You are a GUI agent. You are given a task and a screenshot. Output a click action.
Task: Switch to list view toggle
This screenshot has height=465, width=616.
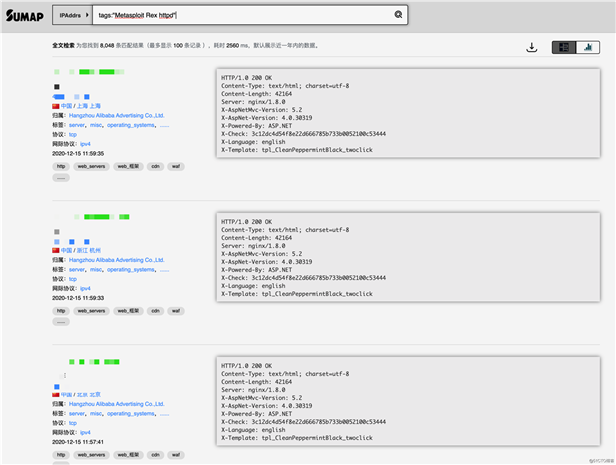click(564, 47)
